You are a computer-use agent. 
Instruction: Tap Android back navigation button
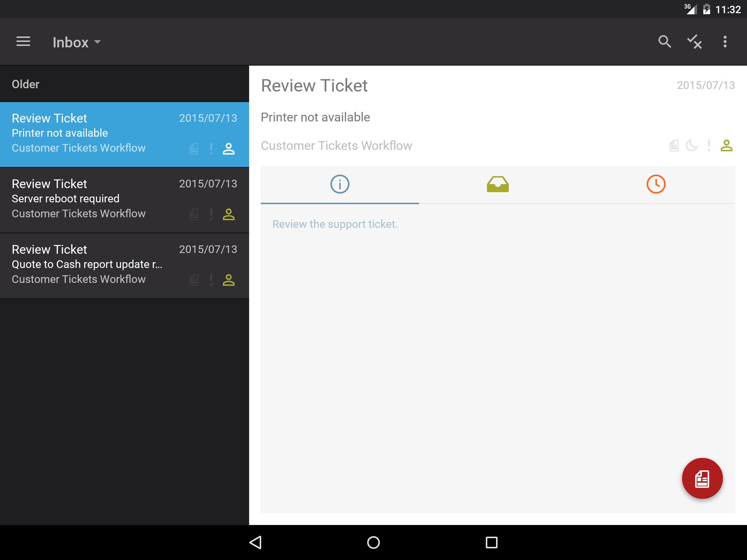point(255,542)
